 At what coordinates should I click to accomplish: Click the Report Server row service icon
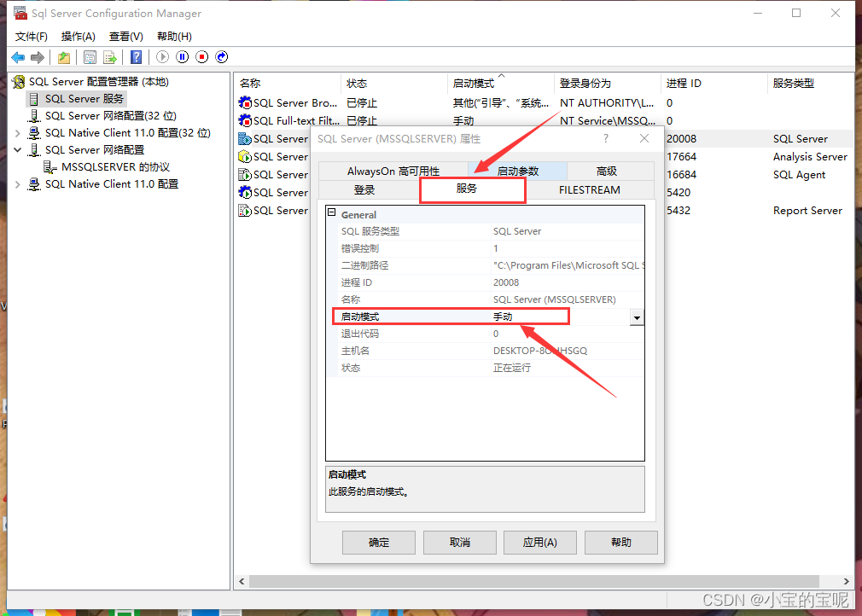pyautogui.click(x=245, y=211)
